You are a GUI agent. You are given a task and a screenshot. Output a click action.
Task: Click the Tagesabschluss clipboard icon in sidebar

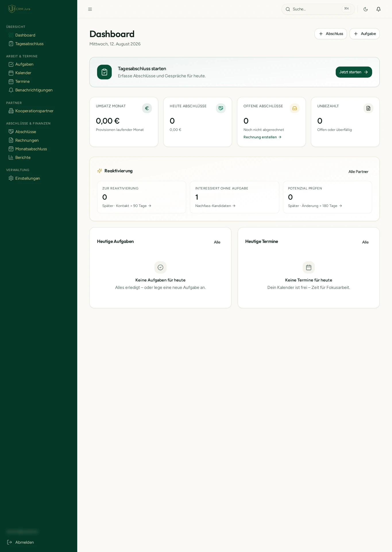pos(11,44)
